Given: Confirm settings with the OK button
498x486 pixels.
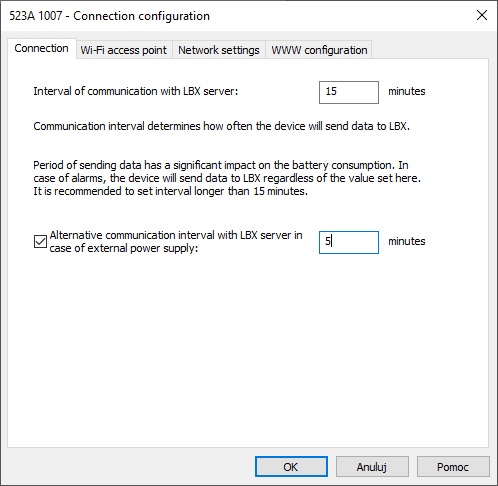Looking at the screenshot, I should (x=291, y=467).
